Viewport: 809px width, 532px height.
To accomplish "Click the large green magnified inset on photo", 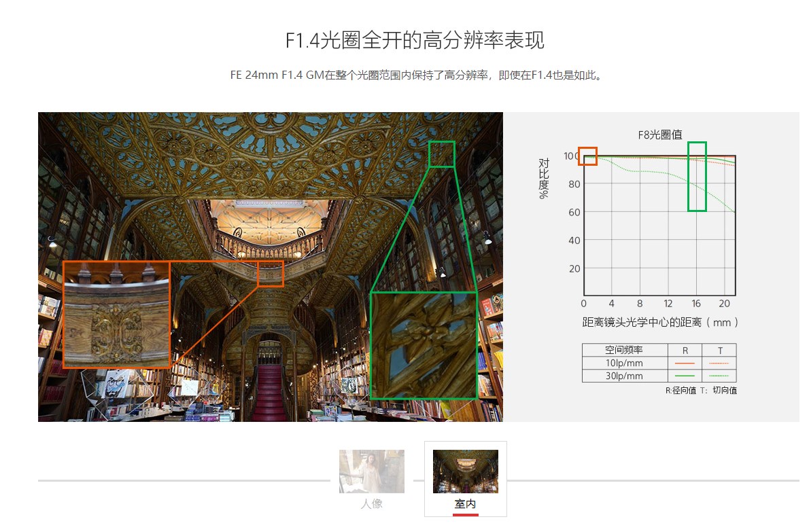I will [423, 345].
